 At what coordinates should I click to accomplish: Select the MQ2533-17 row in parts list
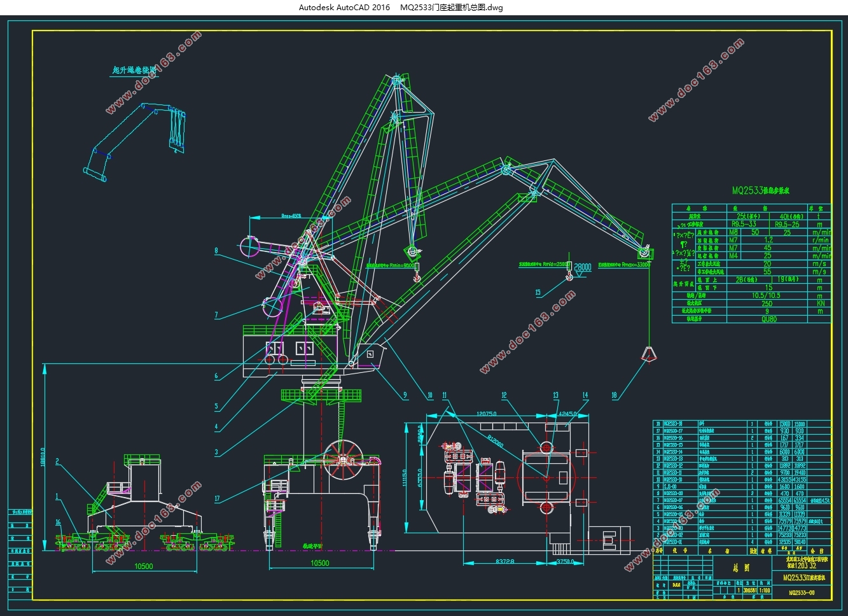[742, 431]
